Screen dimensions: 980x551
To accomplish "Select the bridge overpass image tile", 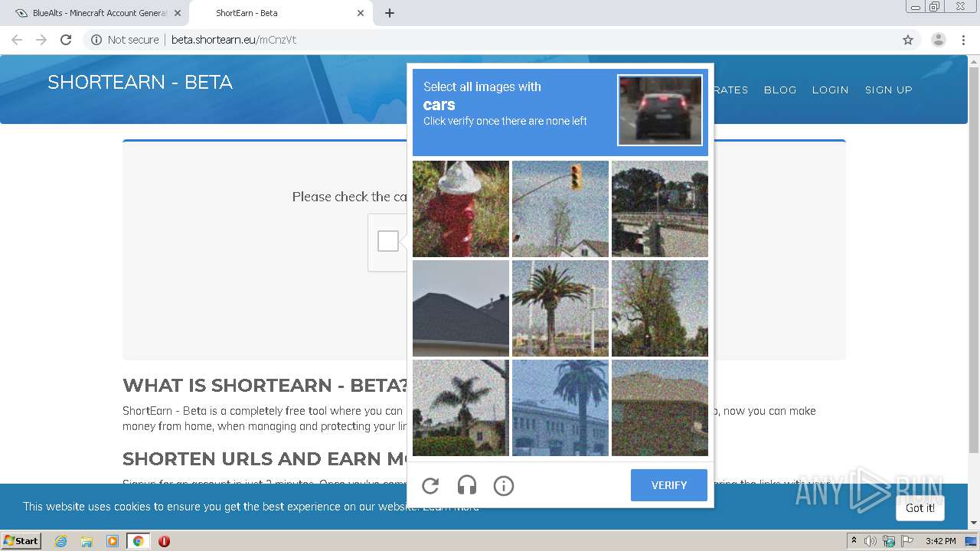I will pyautogui.click(x=660, y=209).
